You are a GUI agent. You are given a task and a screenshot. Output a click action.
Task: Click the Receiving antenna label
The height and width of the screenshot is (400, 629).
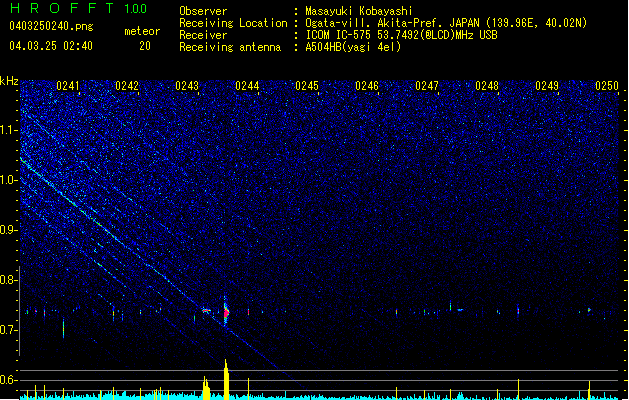(230, 47)
